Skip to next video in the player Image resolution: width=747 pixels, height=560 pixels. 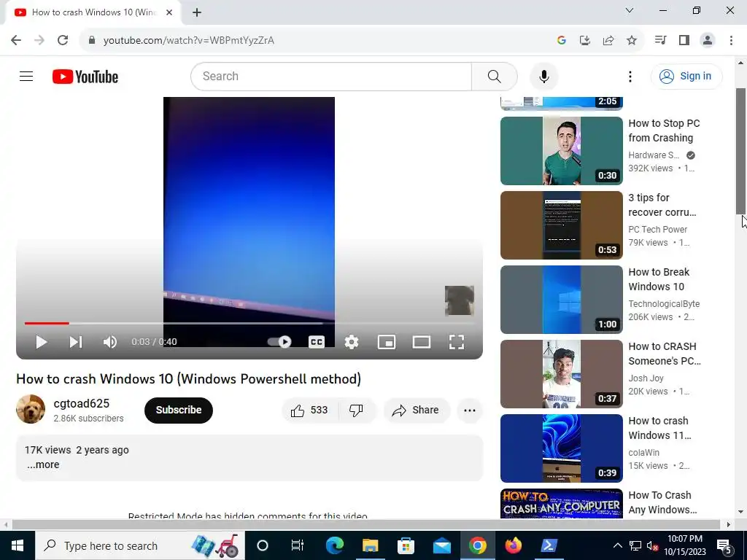pyautogui.click(x=76, y=342)
